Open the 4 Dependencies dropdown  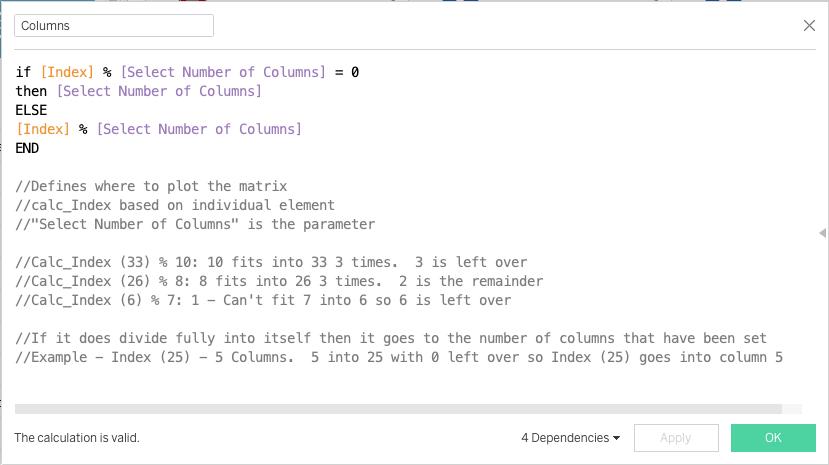pyautogui.click(x=570, y=438)
